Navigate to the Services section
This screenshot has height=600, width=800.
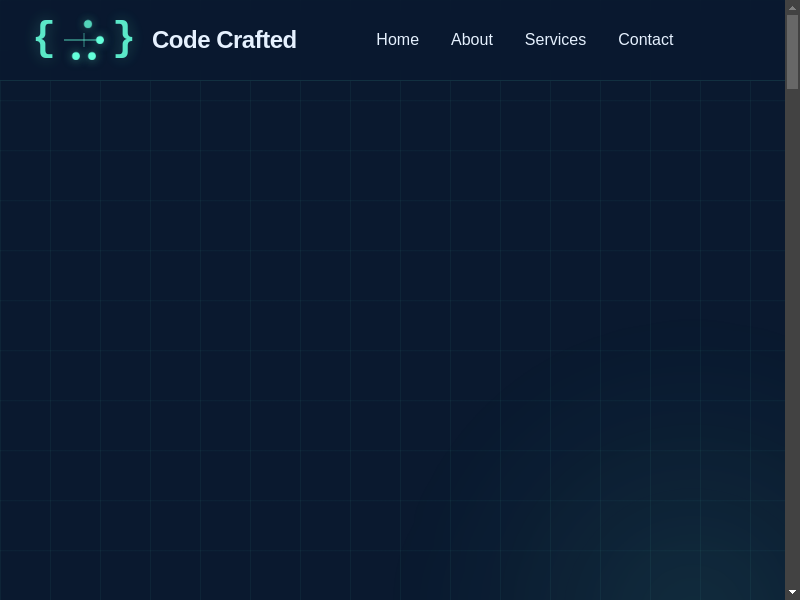[555, 40]
